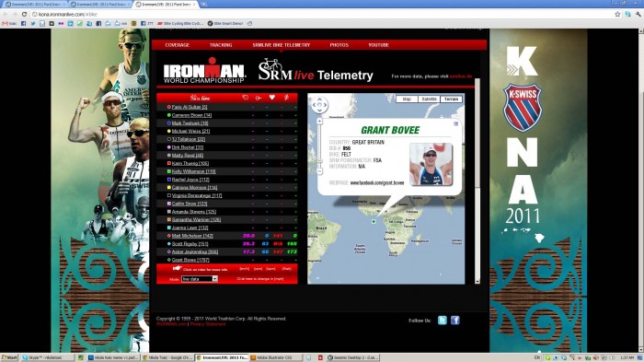Click the browser bookmark star icon
The width and height of the screenshot is (644, 362).
tap(617, 14)
